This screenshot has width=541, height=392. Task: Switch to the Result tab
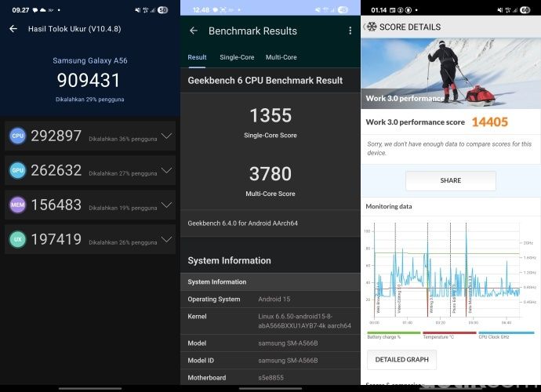[197, 57]
